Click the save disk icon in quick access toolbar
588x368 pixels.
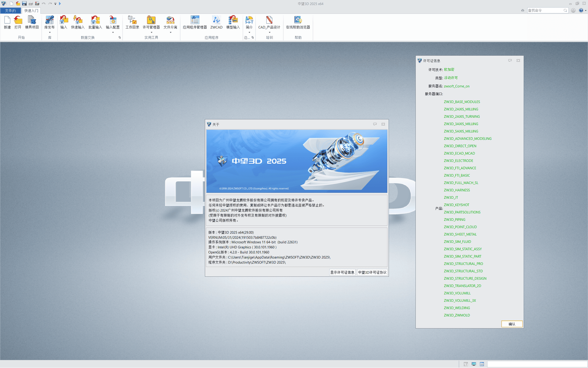(x=24, y=4)
